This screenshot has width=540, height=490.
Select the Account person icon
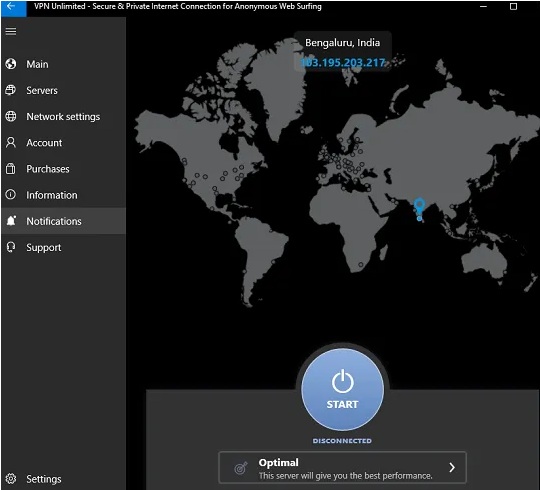[11, 142]
